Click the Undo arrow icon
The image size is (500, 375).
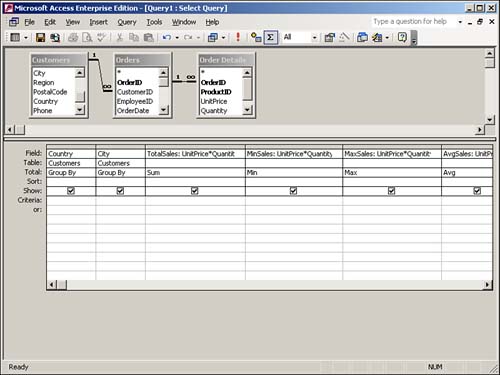[x=167, y=37]
